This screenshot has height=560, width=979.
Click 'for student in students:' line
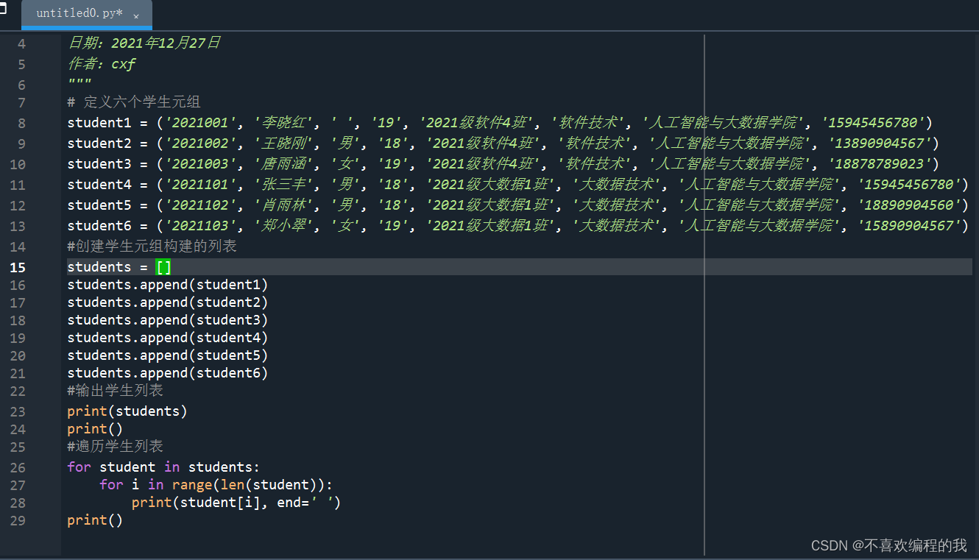pyautogui.click(x=163, y=467)
